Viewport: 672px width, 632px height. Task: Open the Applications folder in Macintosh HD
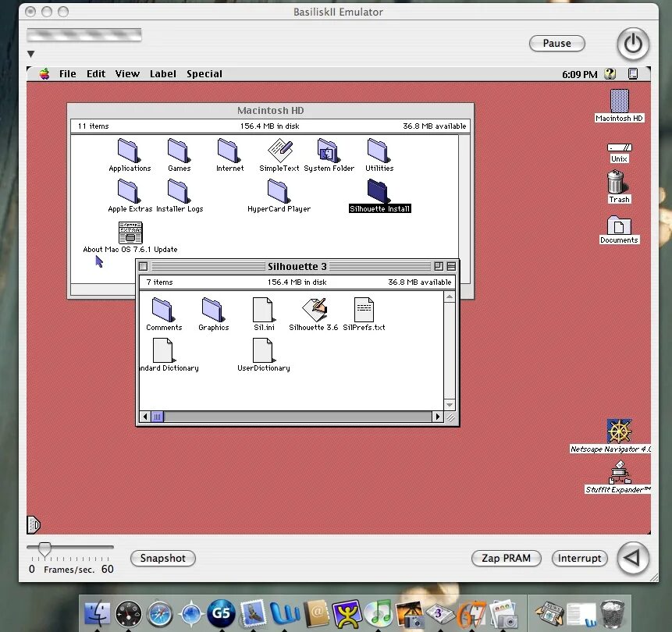pyautogui.click(x=129, y=151)
